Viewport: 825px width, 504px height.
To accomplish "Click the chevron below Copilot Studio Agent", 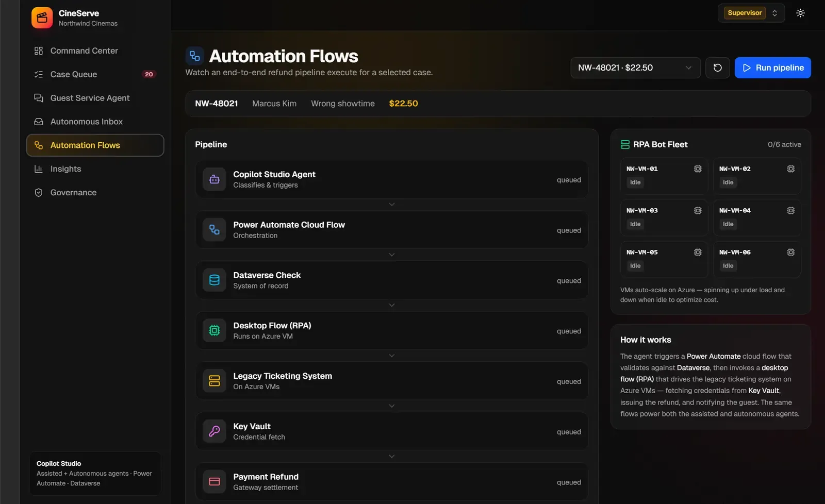I will (392, 205).
